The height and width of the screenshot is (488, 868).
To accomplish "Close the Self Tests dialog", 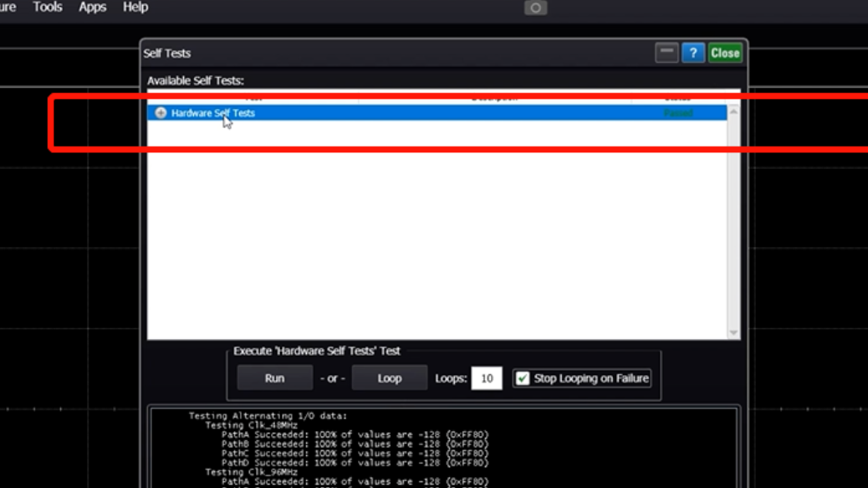I will tap(724, 53).
